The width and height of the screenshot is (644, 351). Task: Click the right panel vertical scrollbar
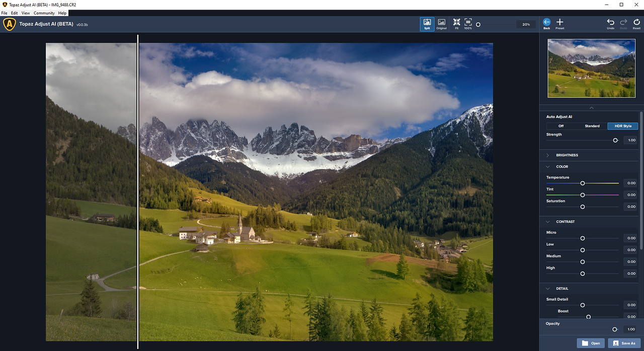641,181
